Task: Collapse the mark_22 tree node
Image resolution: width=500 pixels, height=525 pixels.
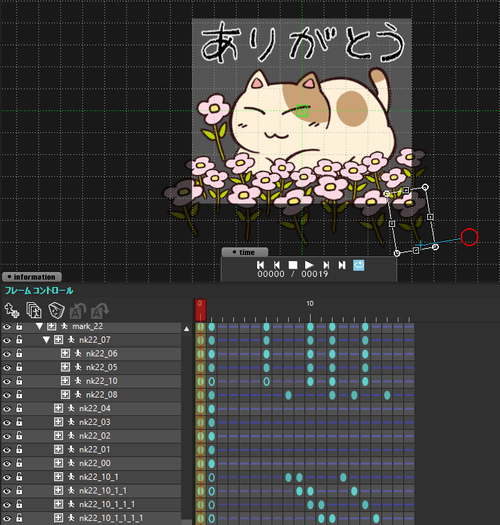Action: point(40,326)
